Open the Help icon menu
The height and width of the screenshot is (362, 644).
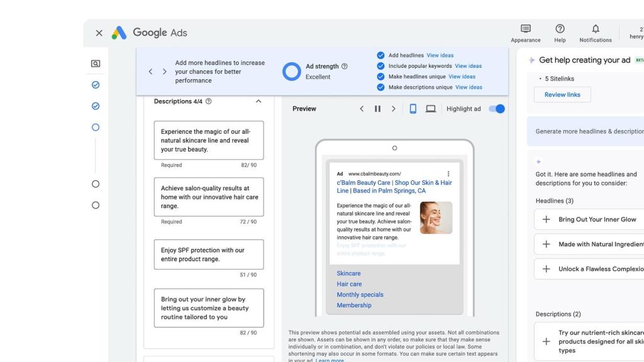click(560, 29)
